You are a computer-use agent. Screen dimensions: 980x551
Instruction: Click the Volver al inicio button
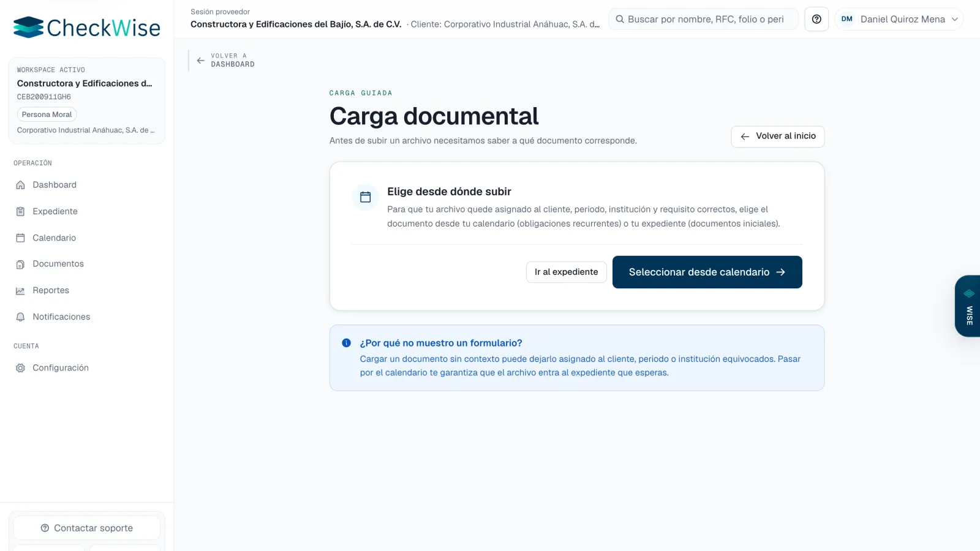click(x=777, y=136)
